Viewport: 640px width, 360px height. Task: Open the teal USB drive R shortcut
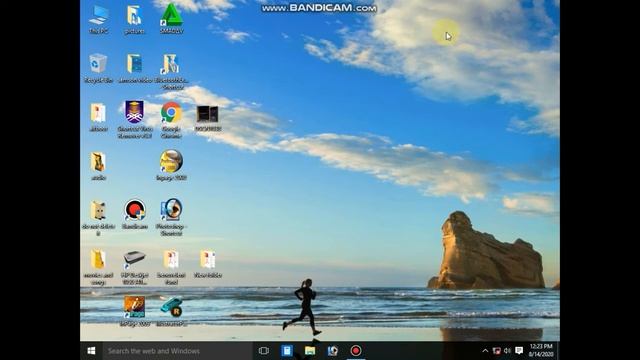tap(171, 312)
